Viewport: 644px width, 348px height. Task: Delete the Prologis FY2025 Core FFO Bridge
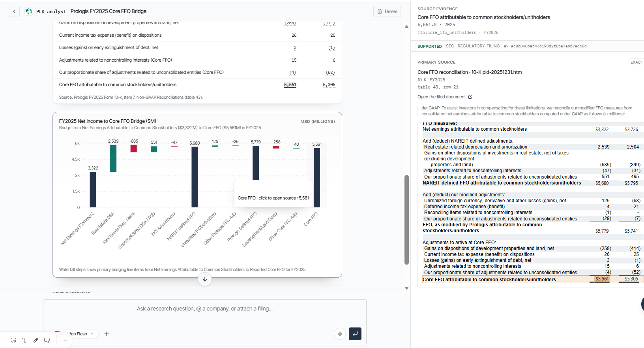point(387,11)
